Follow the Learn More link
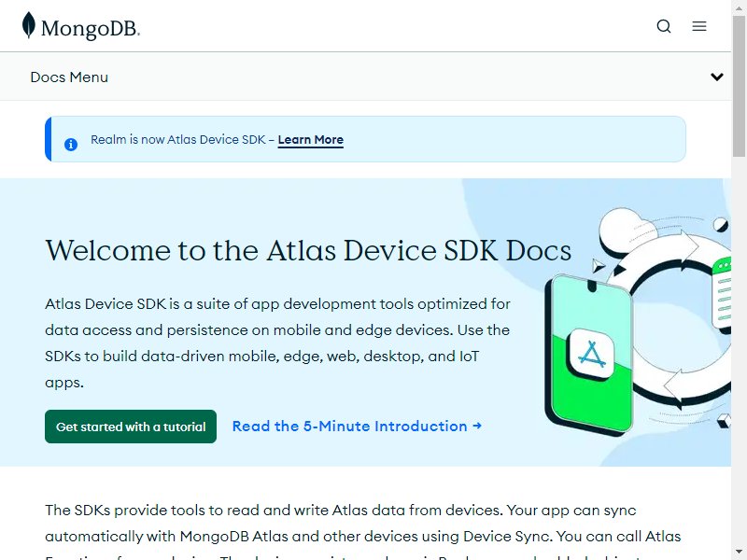Viewport: 747px width, 560px height. [x=311, y=140]
